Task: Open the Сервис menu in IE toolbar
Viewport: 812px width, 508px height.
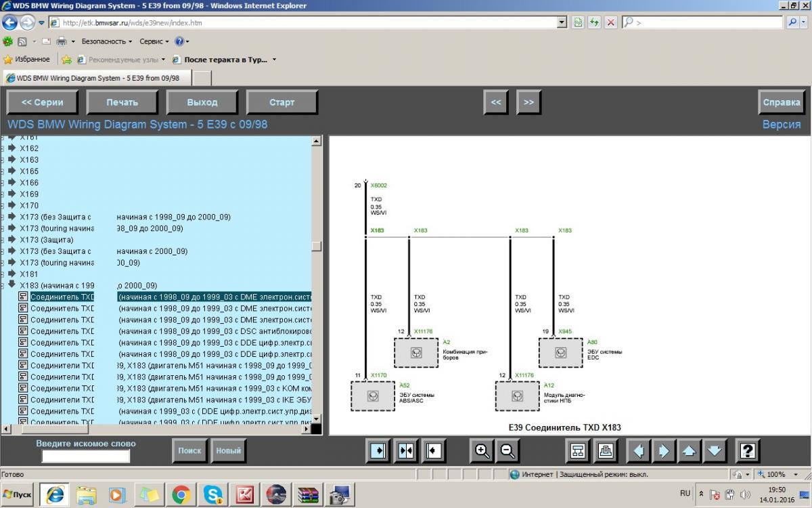Action: coord(154,41)
